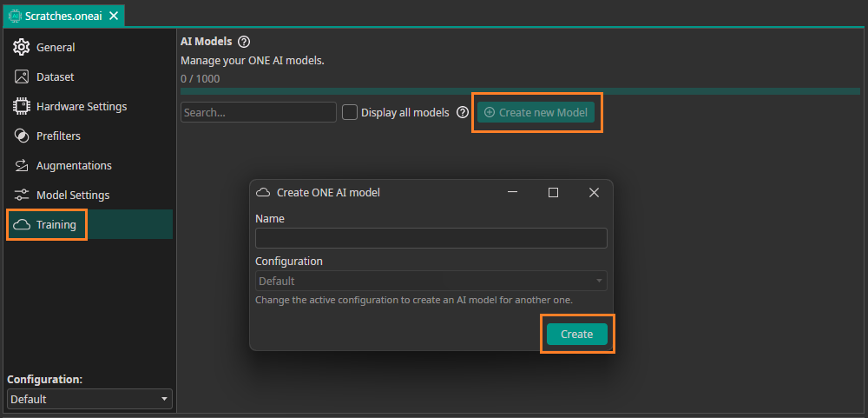868x418 pixels.
Task: Click the Dataset image icon
Action: 21,76
